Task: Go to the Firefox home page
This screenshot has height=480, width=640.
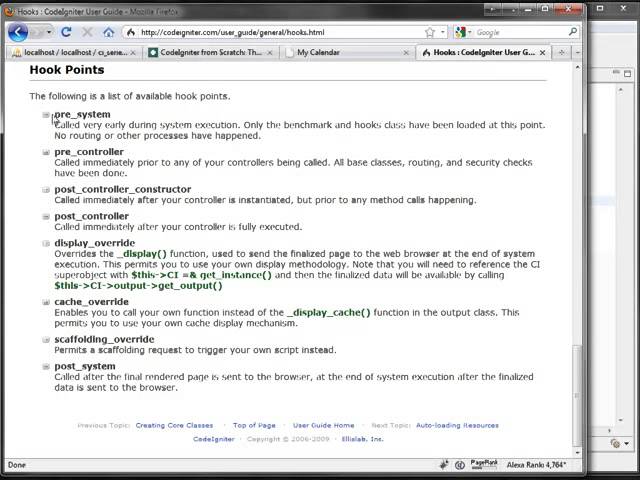Action: pyautogui.click(x=109, y=32)
